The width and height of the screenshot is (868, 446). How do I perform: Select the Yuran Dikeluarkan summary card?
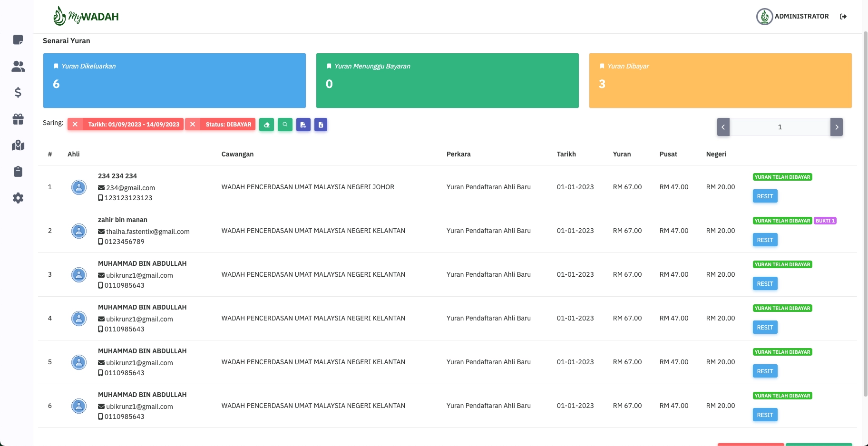174,80
